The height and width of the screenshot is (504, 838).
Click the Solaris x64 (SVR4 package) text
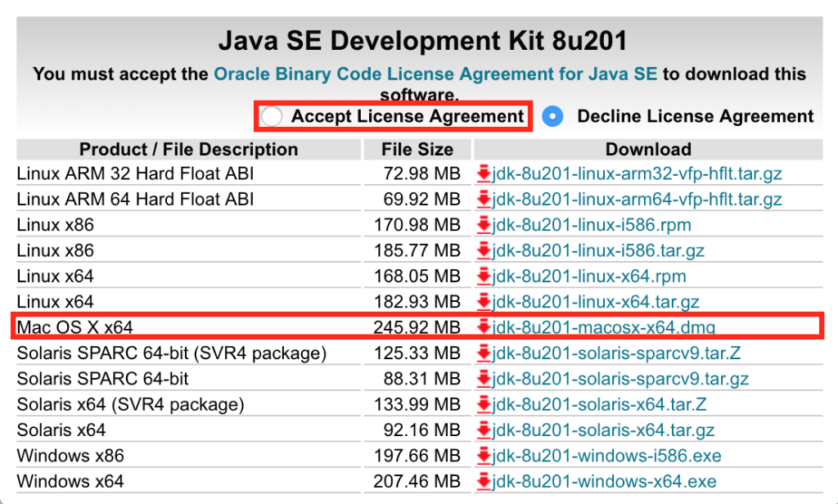[x=130, y=404]
